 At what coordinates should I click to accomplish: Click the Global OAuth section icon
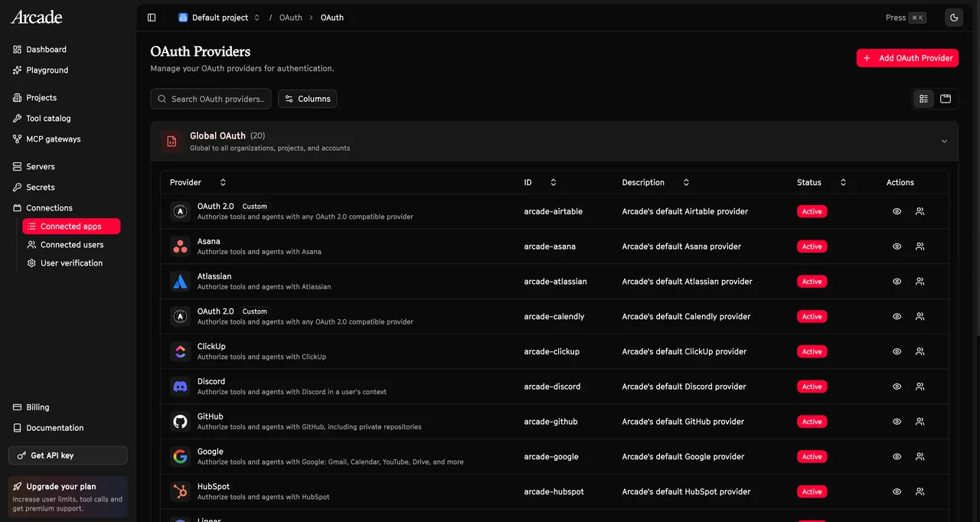171,141
